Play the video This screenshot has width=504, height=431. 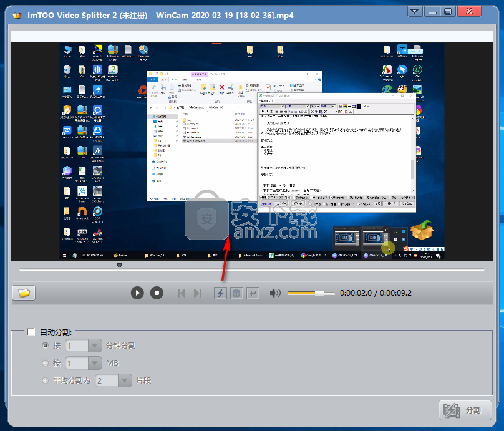(137, 293)
